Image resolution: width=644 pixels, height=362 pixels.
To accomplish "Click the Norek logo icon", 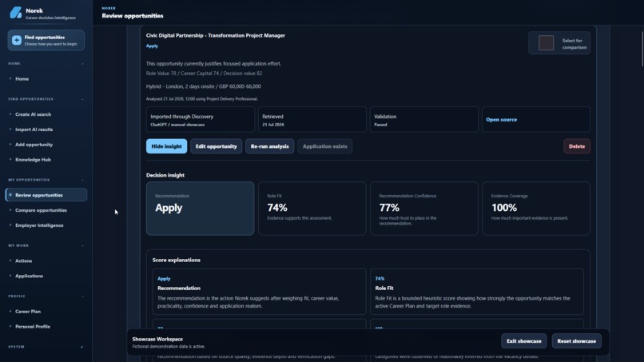I will (16, 13).
